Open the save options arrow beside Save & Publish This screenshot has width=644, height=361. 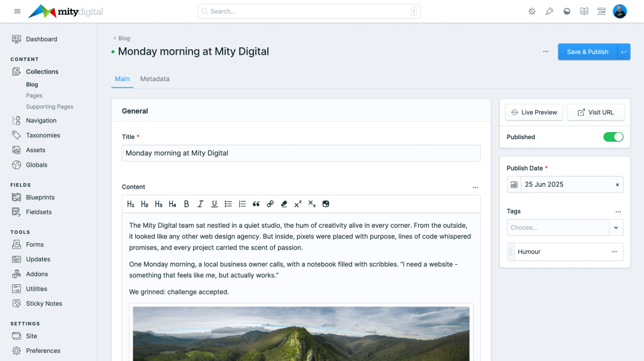coord(624,52)
